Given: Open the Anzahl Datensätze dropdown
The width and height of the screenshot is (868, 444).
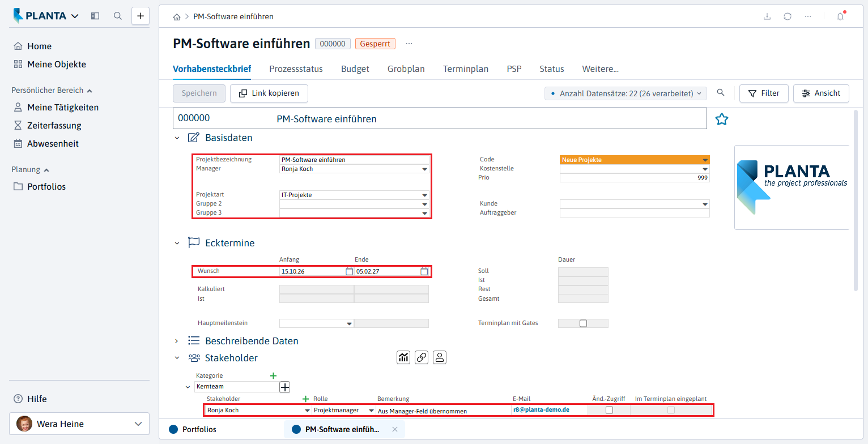Looking at the screenshot, I should point(626,93).
